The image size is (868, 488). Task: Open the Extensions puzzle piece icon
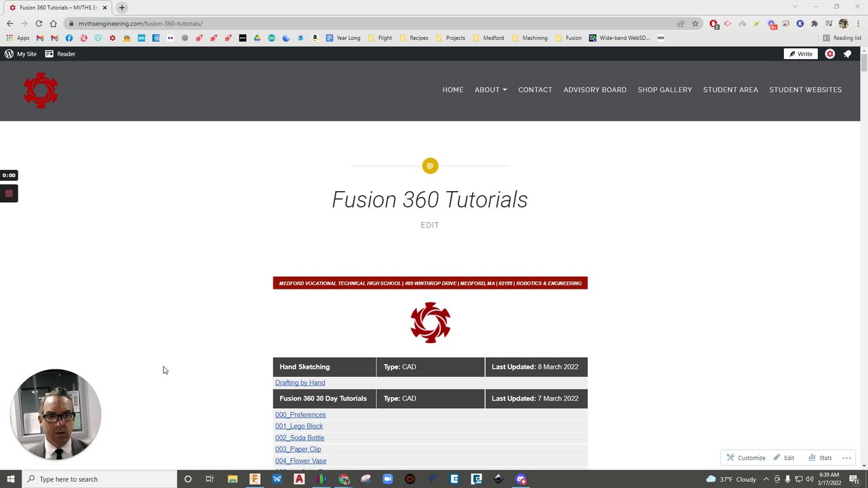pos(814,23)
